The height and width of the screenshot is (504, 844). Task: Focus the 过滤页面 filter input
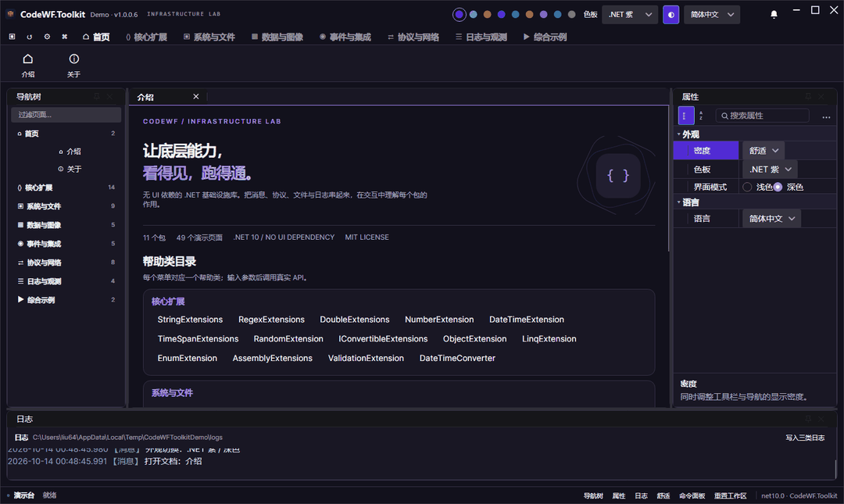(66, 115)
